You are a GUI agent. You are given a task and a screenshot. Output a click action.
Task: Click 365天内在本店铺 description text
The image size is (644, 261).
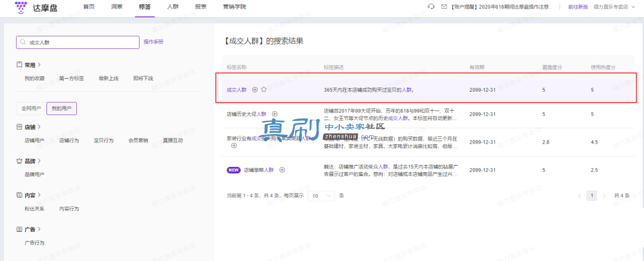[369, 89]
